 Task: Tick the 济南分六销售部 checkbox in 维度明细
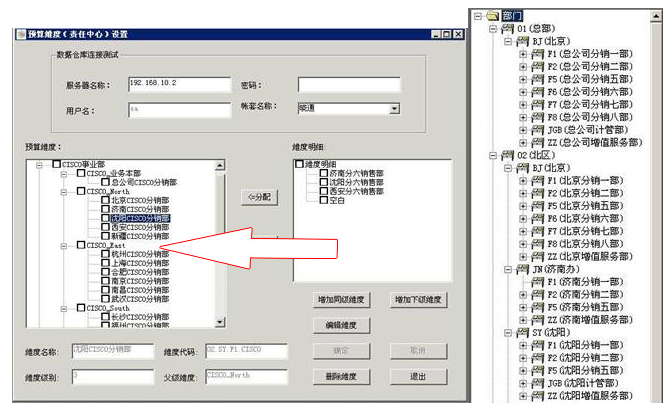click(324, 173)
